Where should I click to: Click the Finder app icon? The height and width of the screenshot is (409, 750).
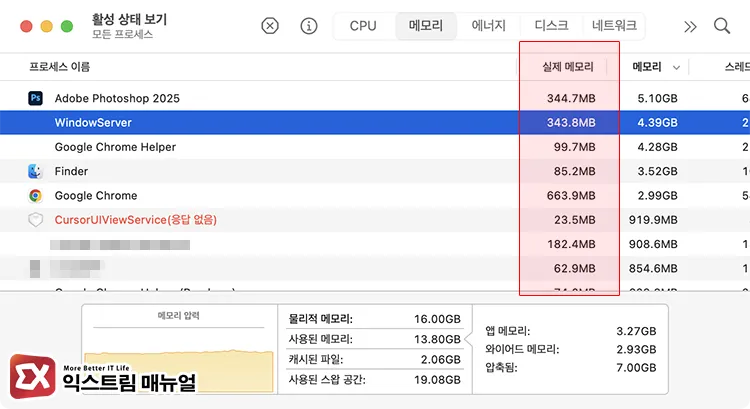35,171
